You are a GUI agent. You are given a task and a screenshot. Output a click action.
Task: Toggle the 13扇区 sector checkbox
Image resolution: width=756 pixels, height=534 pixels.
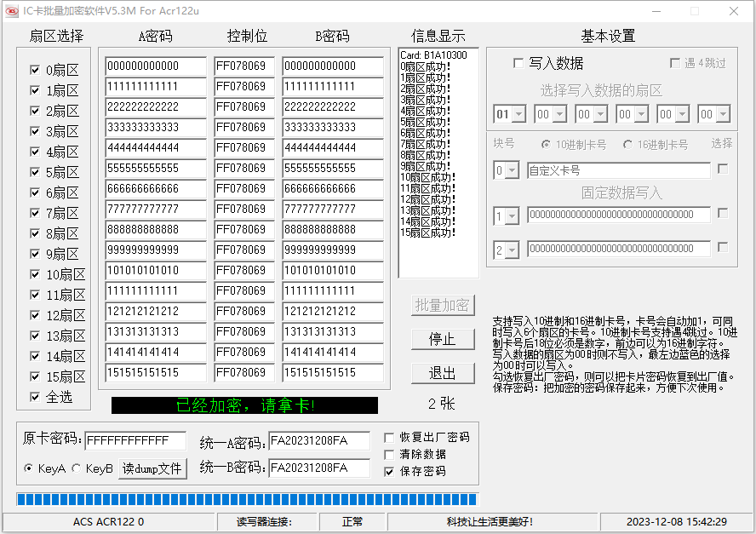(35, 336)
